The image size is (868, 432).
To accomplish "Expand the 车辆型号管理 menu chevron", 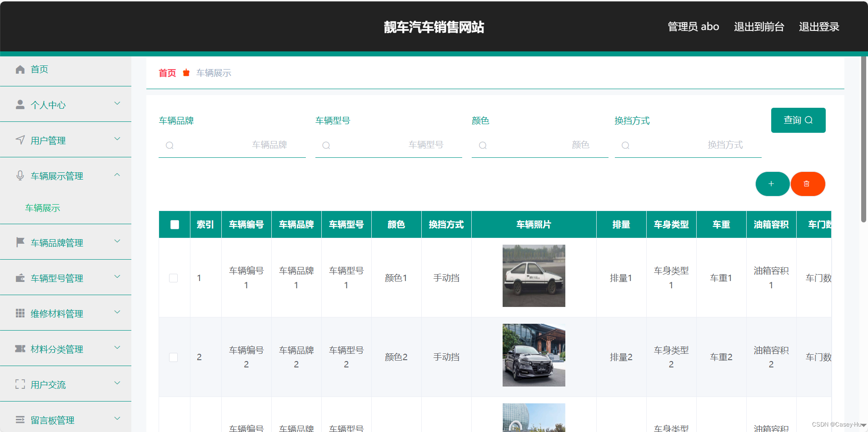I will point(117,277).
